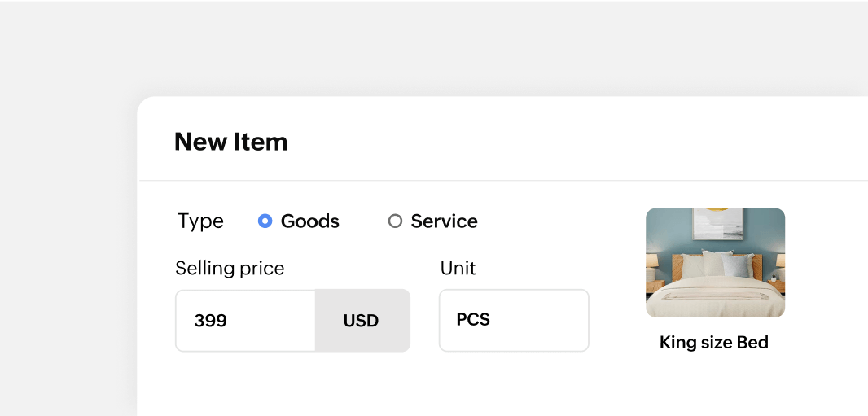Click the Unit label above PCS
The image size is (868, 416).
tap(458, 268)
